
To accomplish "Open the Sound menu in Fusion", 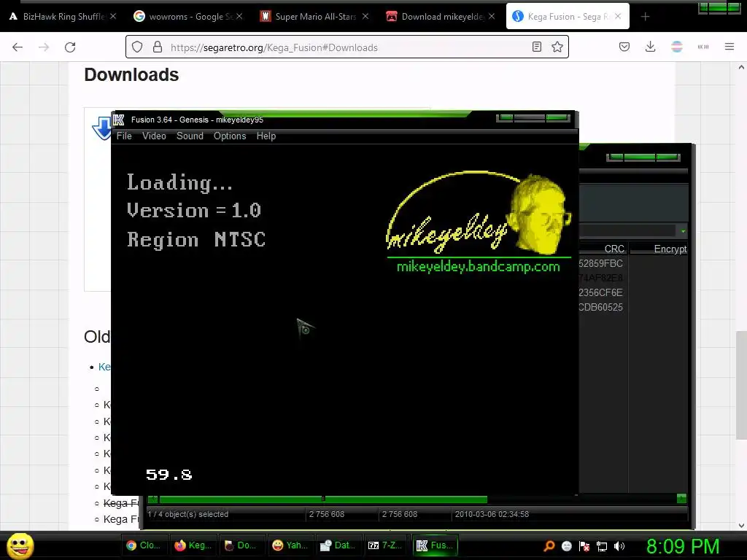I will tap(190, 136).
